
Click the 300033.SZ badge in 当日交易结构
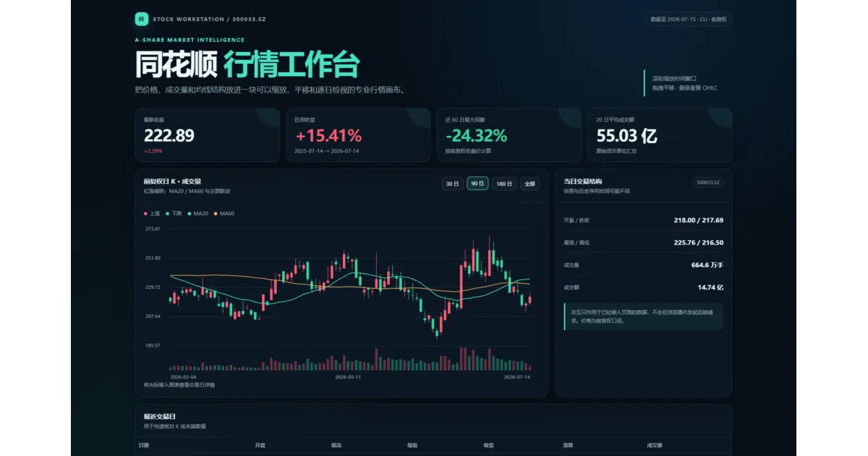(707, 182)
